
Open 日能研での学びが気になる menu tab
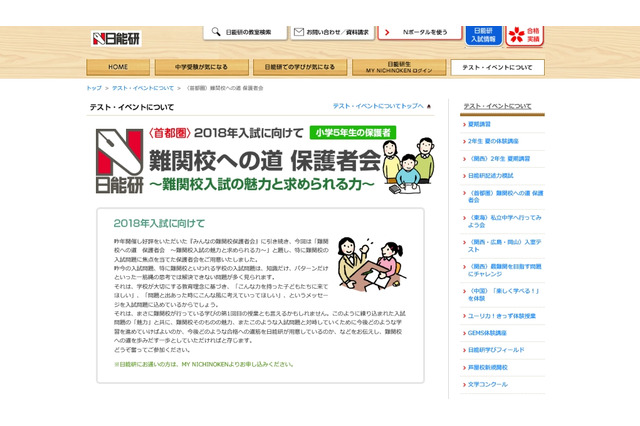(x=300, y=67)
